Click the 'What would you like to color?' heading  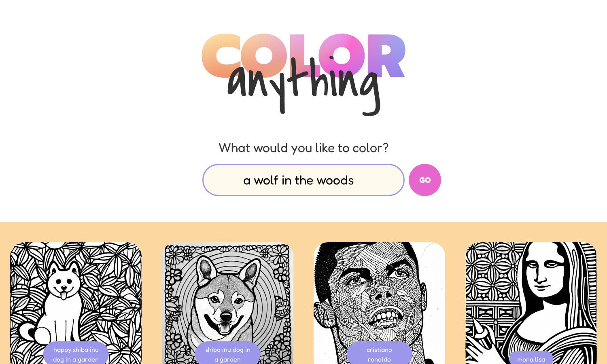(303, 148)
